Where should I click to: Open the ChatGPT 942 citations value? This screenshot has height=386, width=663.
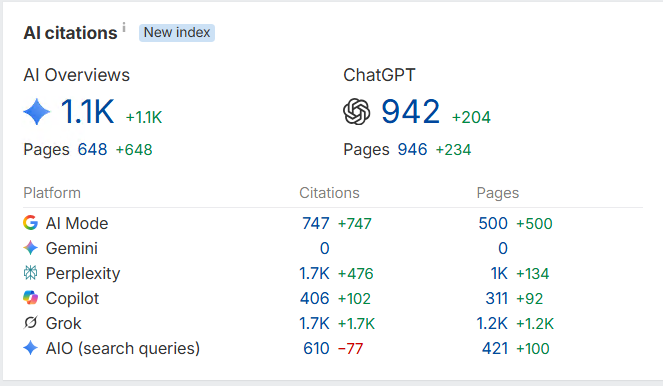411,112
